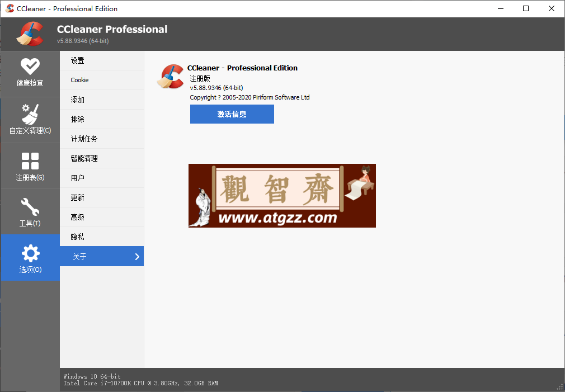Click 'CCleaner - Professional Edition' heading
565x392 pixels.
[243, 68]
